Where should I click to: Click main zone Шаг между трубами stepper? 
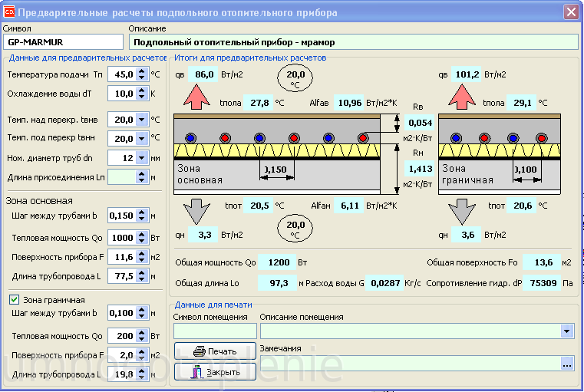[141, 216]
